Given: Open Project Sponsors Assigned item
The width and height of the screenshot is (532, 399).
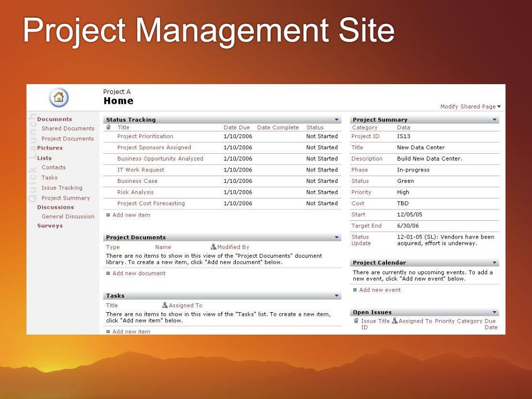Looking at the screenshot, I should pyautogui.click(x=154, y=147).
